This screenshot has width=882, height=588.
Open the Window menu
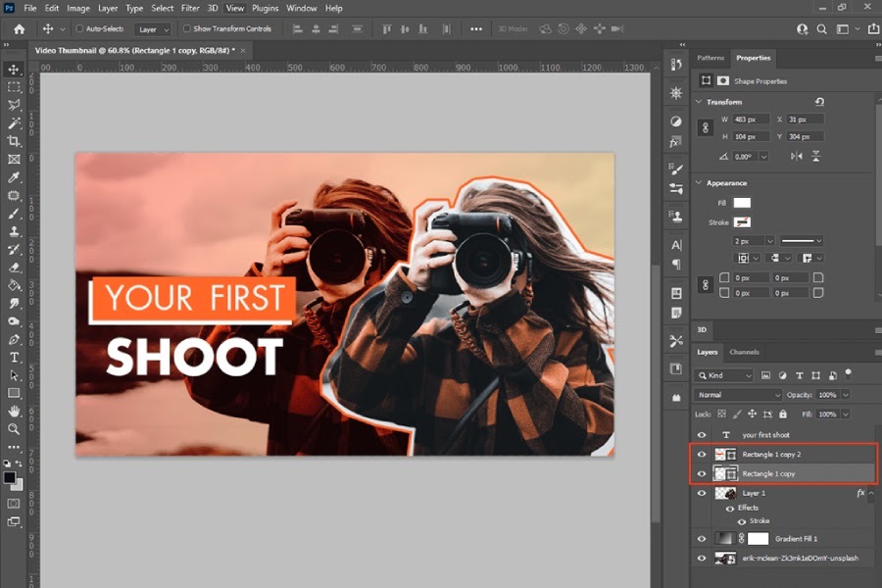[x=302, y=8]
